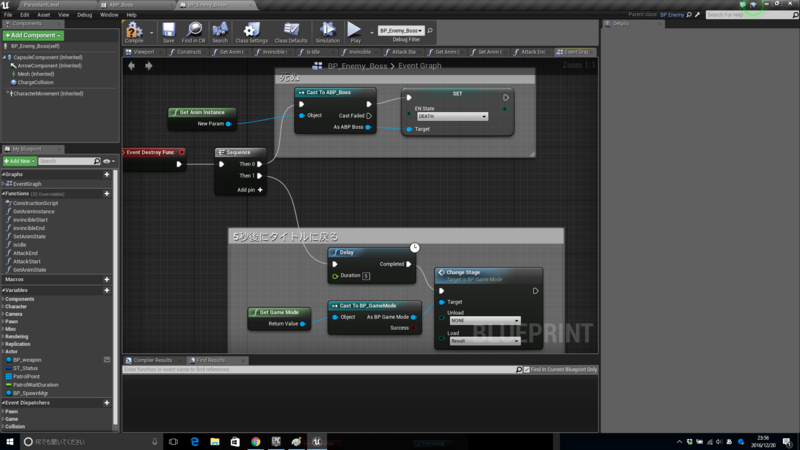
Task: Click the Search toolbar icon
Action: pos(220,31)
